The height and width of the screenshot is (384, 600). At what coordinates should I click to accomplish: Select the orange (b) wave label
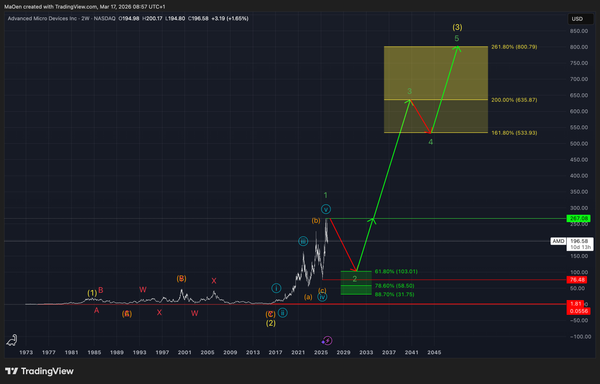(x=316, y=221)
